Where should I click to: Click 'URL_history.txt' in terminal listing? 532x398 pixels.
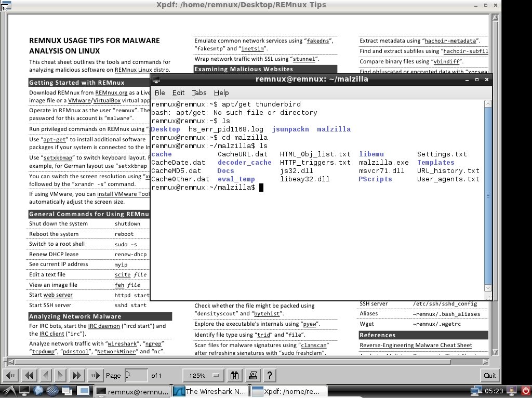pyautogui.click(x=448, y=171)
